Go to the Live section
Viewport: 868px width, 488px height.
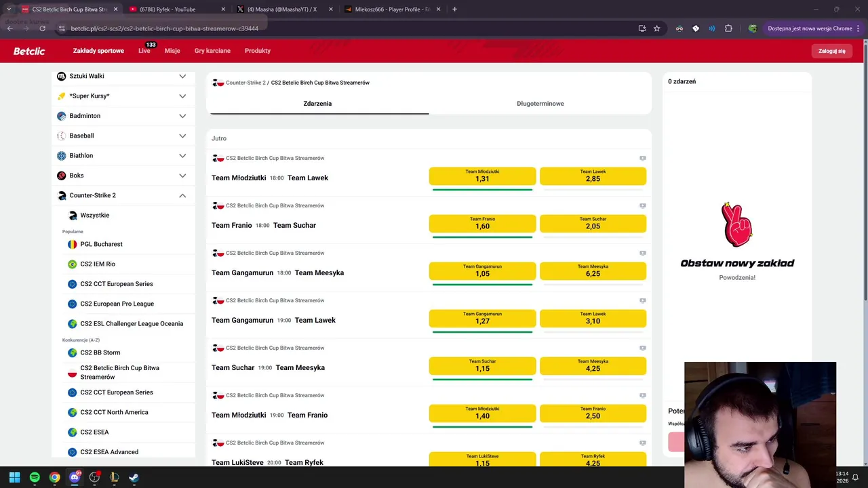tap(144, 51)
